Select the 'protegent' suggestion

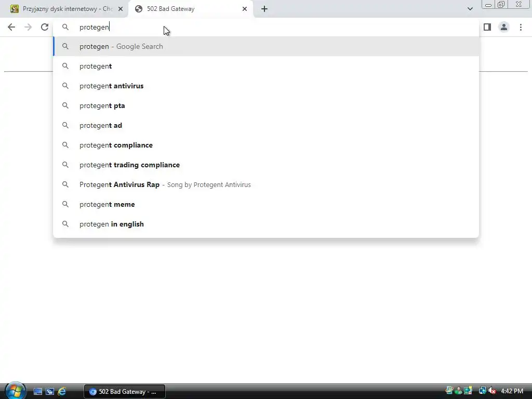click(266, 66)
